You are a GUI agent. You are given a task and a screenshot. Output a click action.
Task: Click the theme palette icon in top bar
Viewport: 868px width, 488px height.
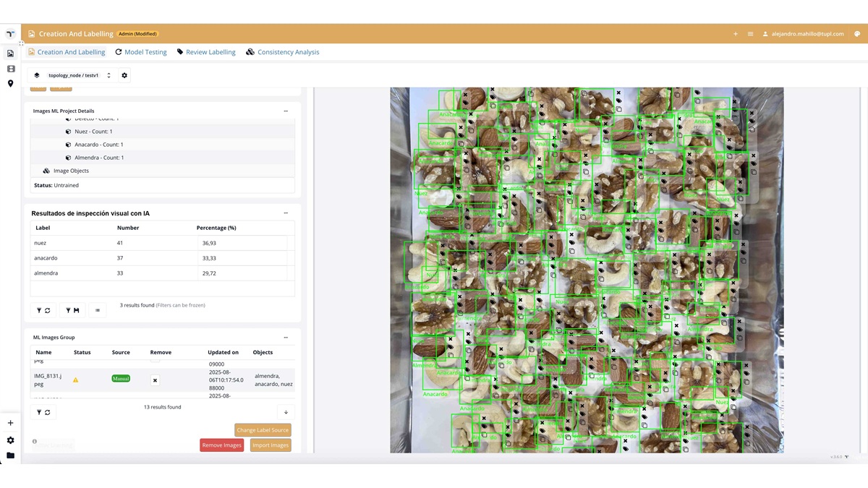coord(857,34)
